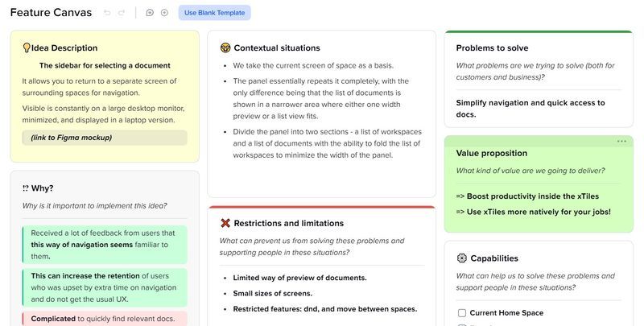644x326 pixels.
Task: Click the lightbulb icon beside Idea Description
Action: click(27, 48)
